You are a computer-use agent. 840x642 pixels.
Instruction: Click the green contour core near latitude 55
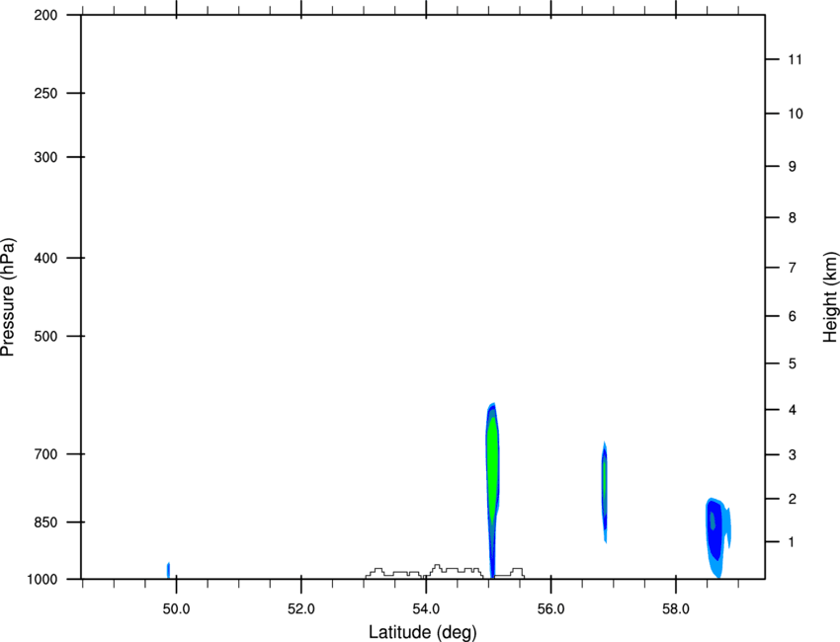492,464
